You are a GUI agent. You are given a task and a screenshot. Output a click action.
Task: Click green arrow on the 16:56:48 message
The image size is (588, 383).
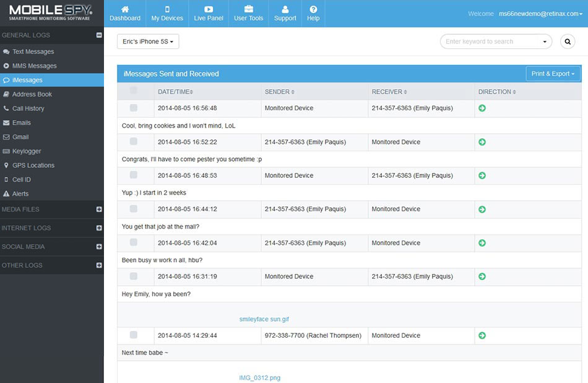(x=482, y=108)
